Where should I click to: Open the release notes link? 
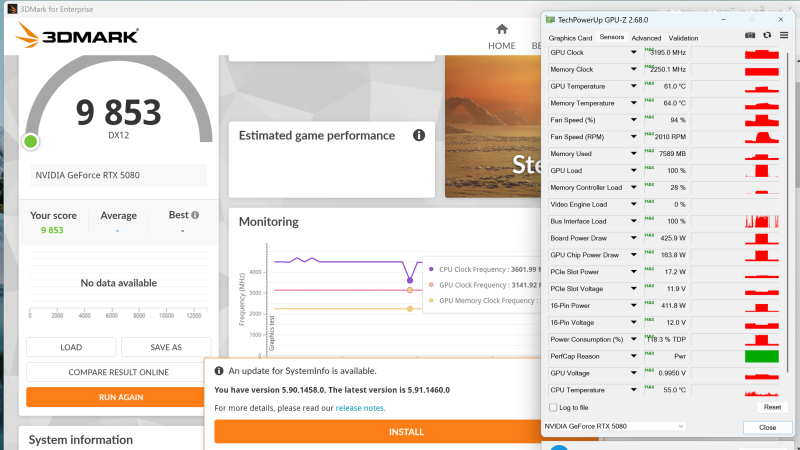tap(360, 408)
